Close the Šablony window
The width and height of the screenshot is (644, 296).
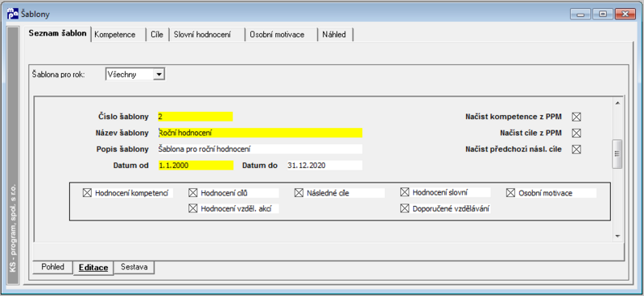pyautogui.click(x=625, y=14)
